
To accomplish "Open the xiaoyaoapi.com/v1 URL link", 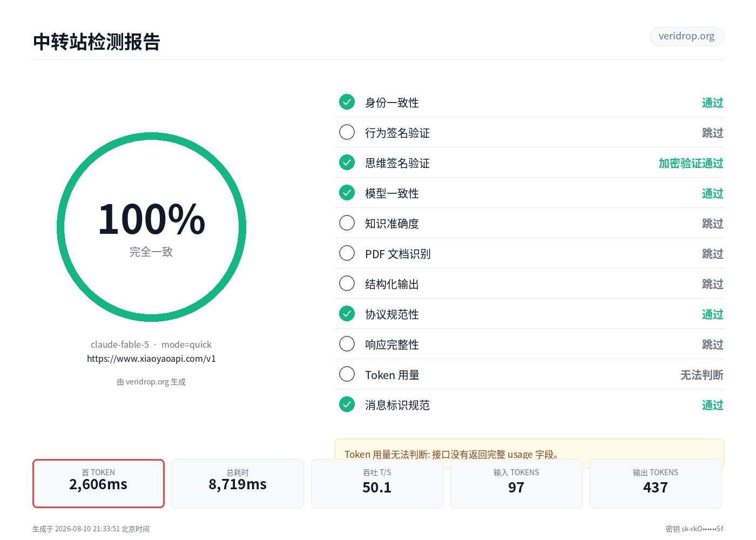I will [151, 359].
